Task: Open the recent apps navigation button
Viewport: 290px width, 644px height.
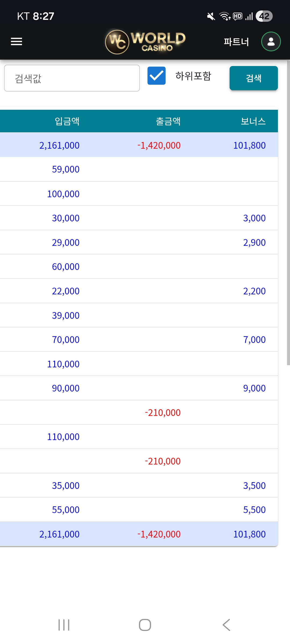Action: pos(64,625)
